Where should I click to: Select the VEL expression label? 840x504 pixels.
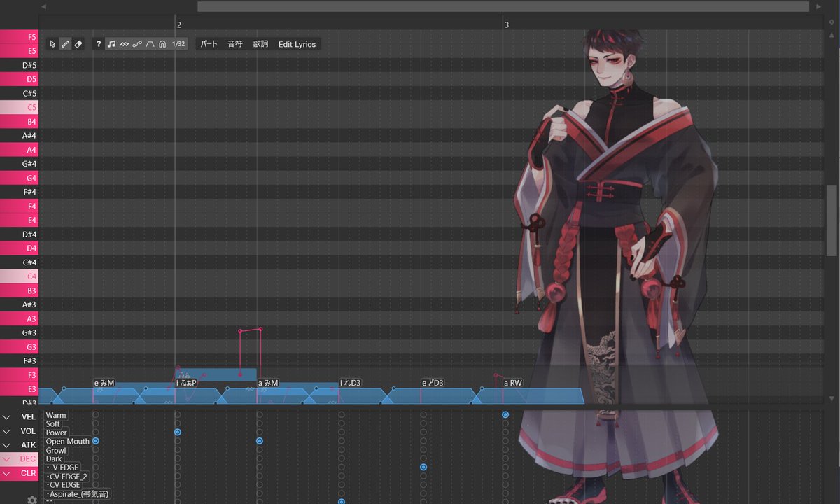[28, 417]
